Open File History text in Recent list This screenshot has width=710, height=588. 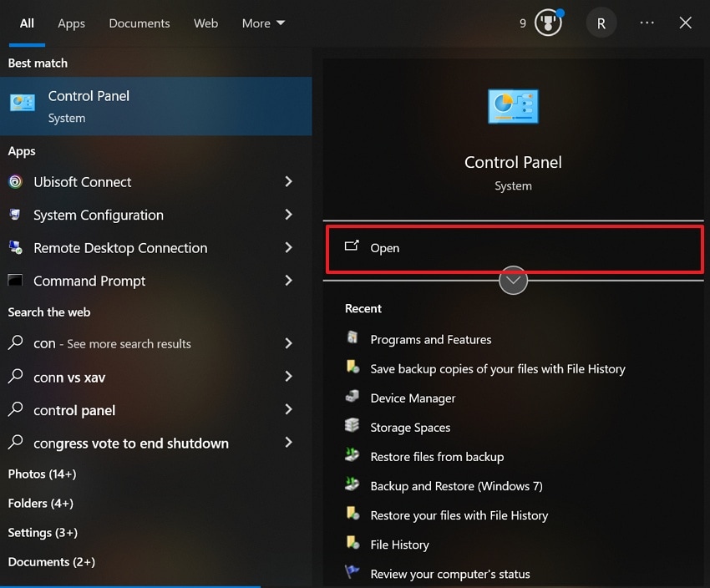pos(399,545)
